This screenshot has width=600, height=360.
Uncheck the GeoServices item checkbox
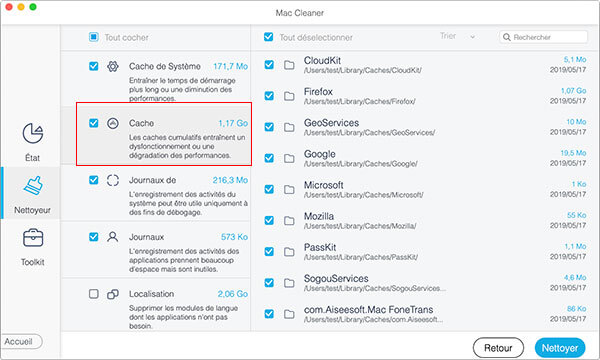pyautogui.click(x=269, y=127)
